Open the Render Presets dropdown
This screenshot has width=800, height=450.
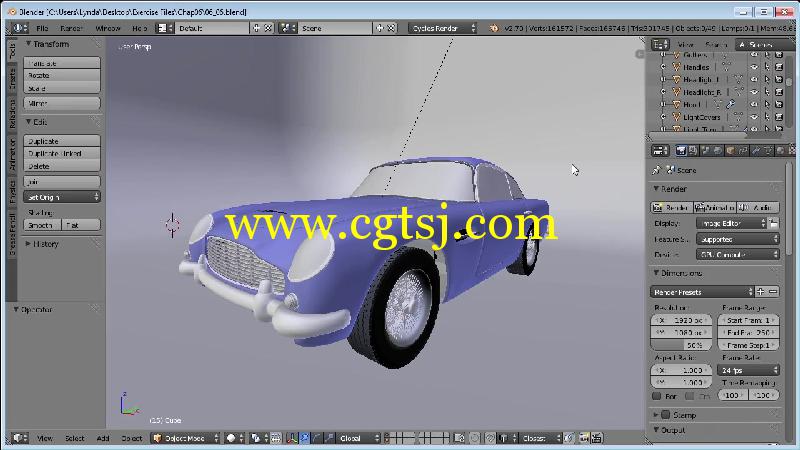click(702, 292)
